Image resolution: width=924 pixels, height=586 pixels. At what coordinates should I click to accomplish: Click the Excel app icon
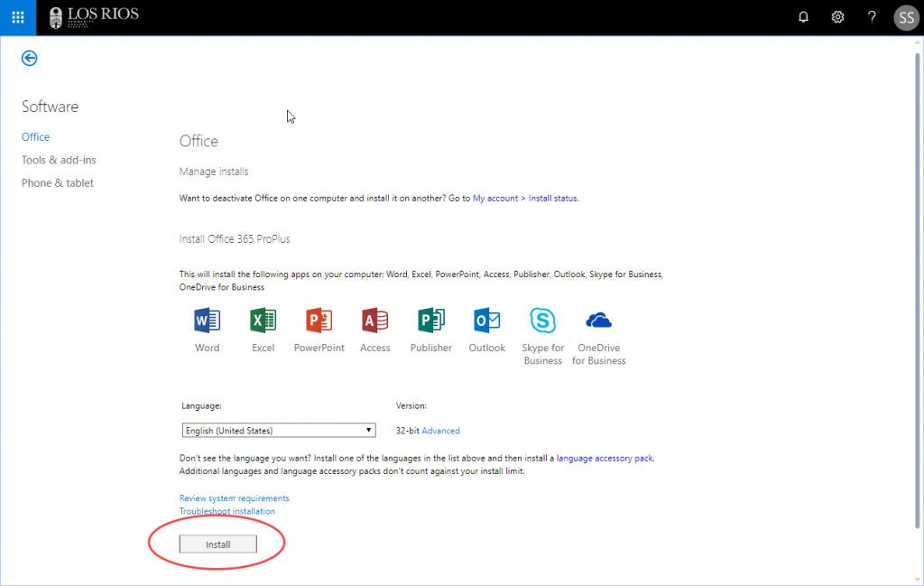pos(263,321)
